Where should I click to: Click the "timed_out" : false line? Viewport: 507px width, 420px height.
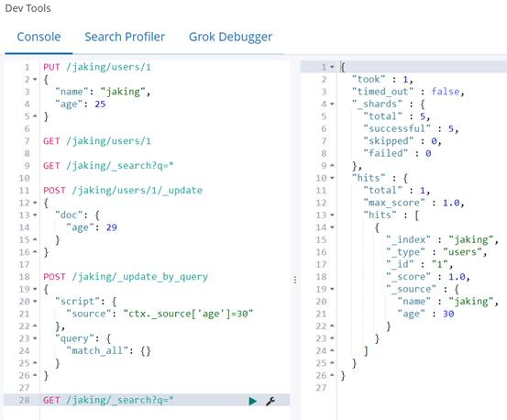(408, 92)
